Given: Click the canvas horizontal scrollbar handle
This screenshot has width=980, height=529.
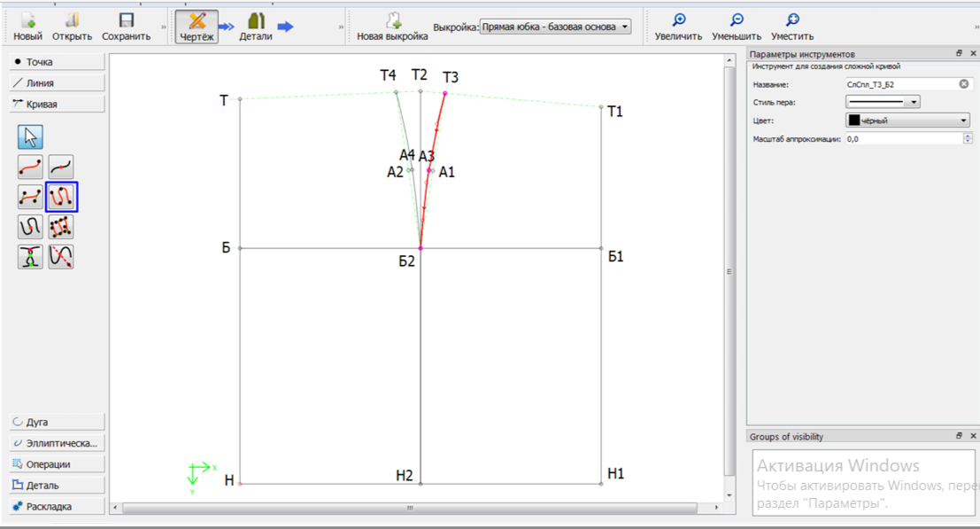Looking at the screenshot, I should (x=410, y=508).
